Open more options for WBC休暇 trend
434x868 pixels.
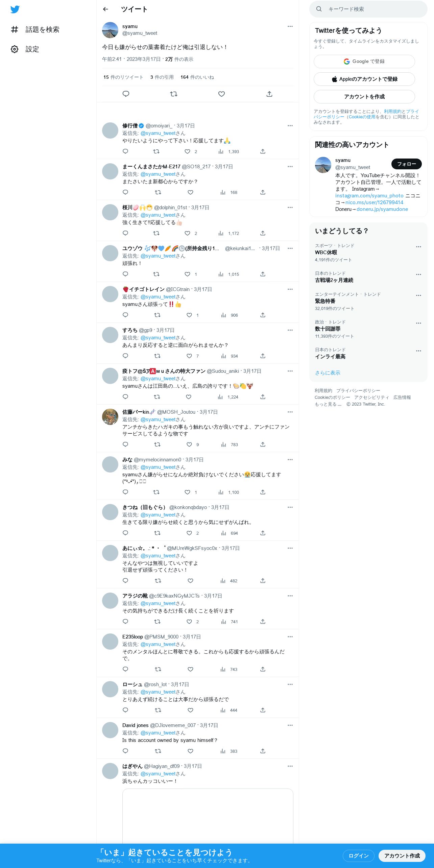[418, 247]
